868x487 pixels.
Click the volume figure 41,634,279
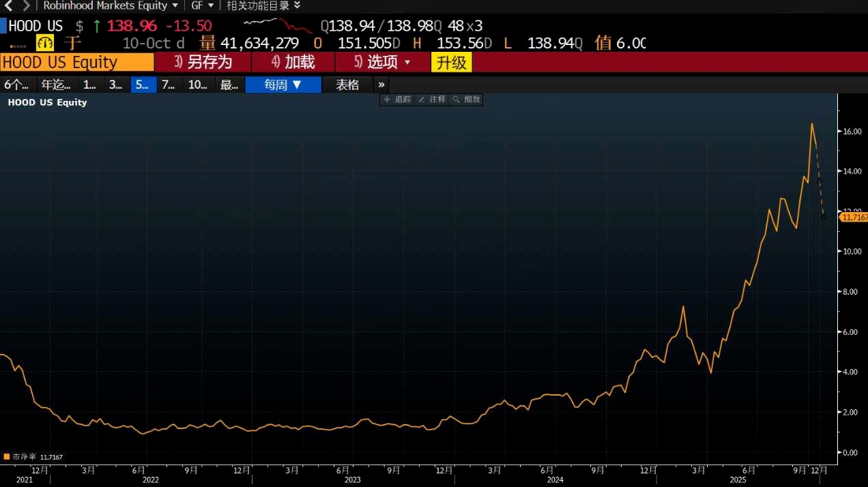pyautogui.click(x=260, y=44)
